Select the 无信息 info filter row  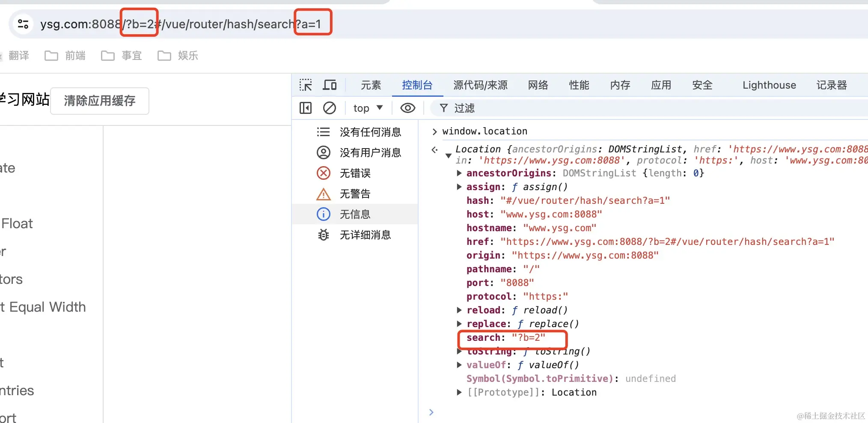click(355, 214)
